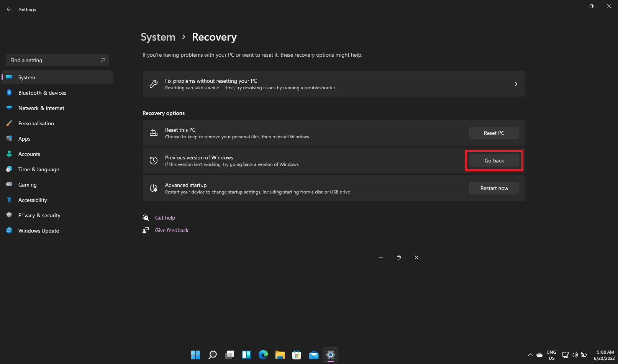This screenshot has height=364, width=618.
Task: Click the Bluetooth icon in sidebar
Action: [x=9, y=92]
